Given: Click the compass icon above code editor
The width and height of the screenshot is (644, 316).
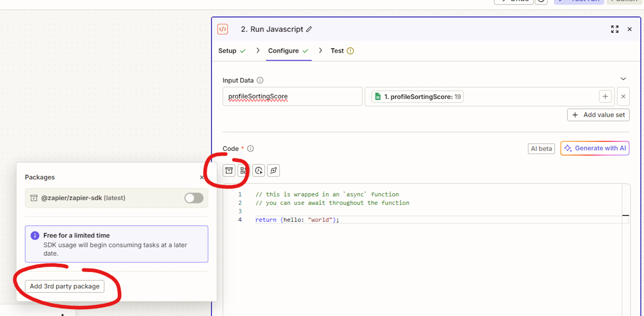Looking at the screenshot, I should click(273, 170).
